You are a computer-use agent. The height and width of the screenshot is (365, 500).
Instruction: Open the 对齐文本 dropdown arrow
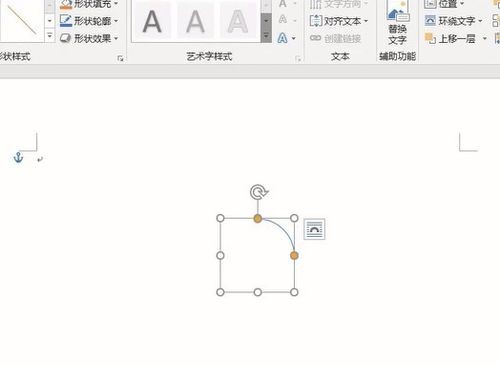[366, 21]
